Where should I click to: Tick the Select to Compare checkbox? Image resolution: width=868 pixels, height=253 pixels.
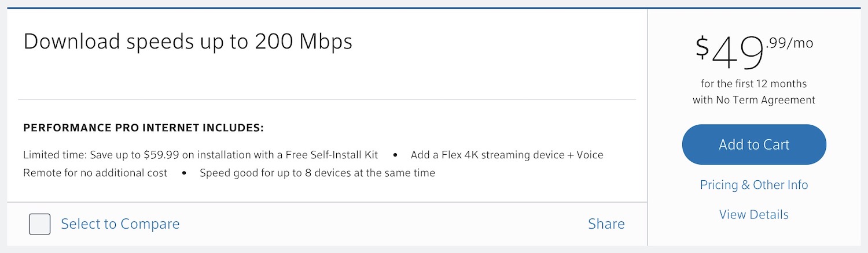pyautogui.click(x=40, y=224)
